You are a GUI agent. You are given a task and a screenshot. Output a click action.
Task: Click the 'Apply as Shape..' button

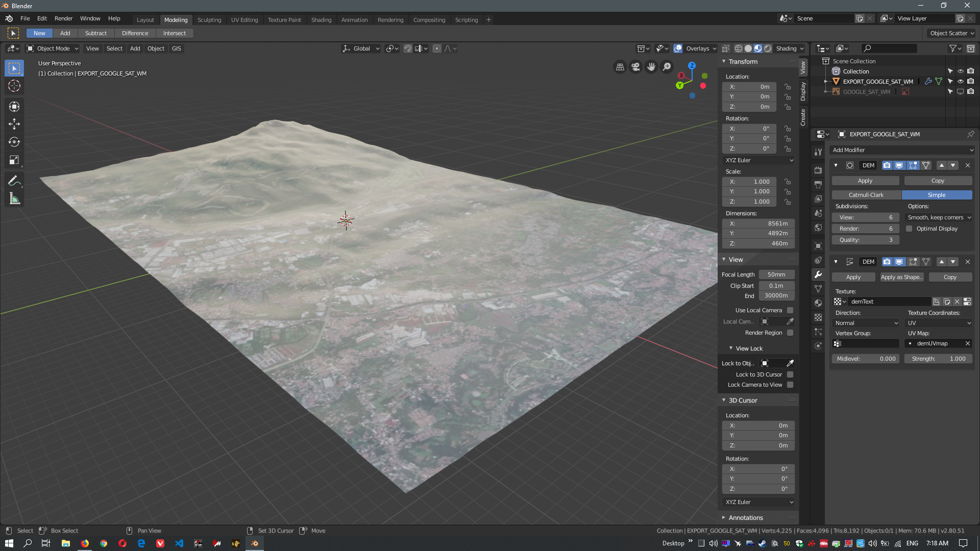(901, 277)
